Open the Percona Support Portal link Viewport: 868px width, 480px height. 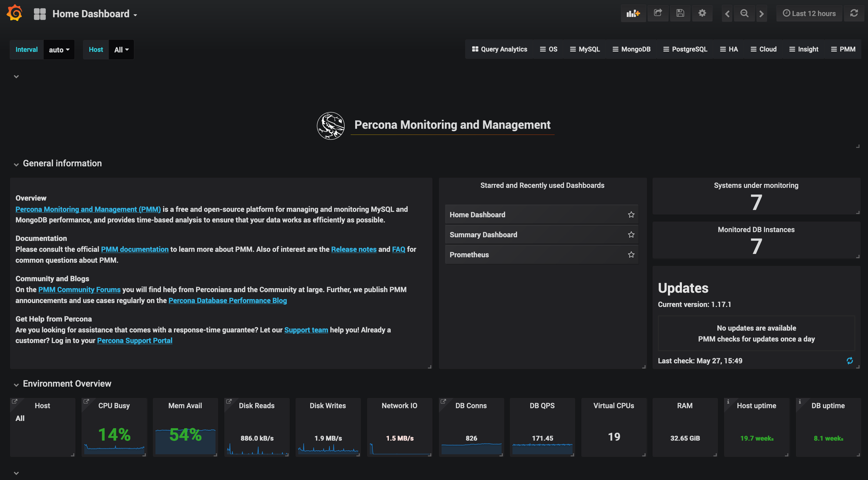point(135,341)
